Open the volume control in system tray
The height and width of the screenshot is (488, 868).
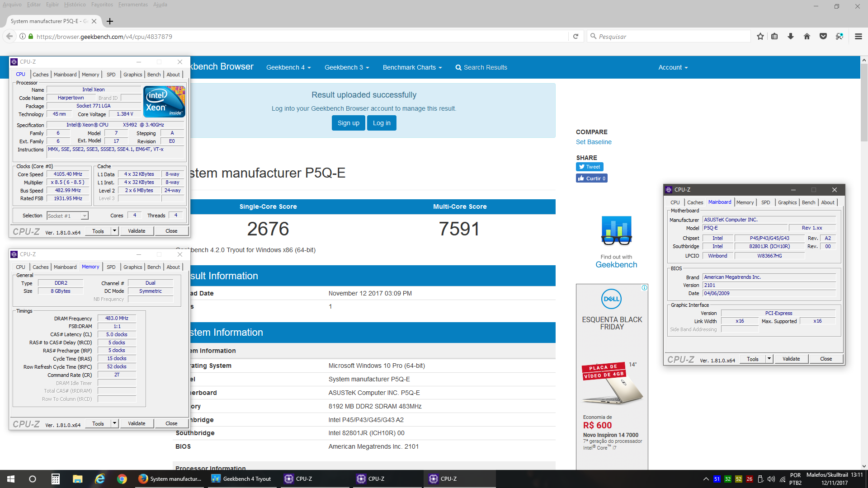tap(771, 479)
